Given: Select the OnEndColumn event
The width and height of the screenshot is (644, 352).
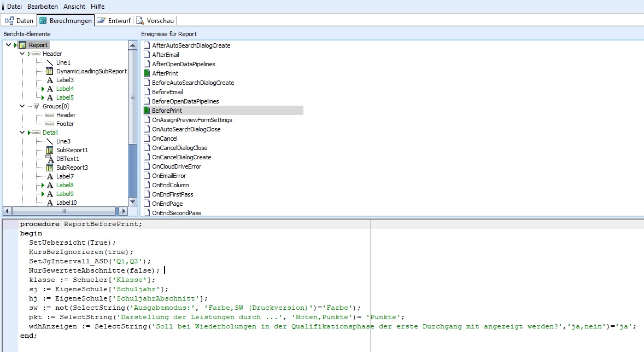Looking at the screenshot, I should [x=171, y=185].
